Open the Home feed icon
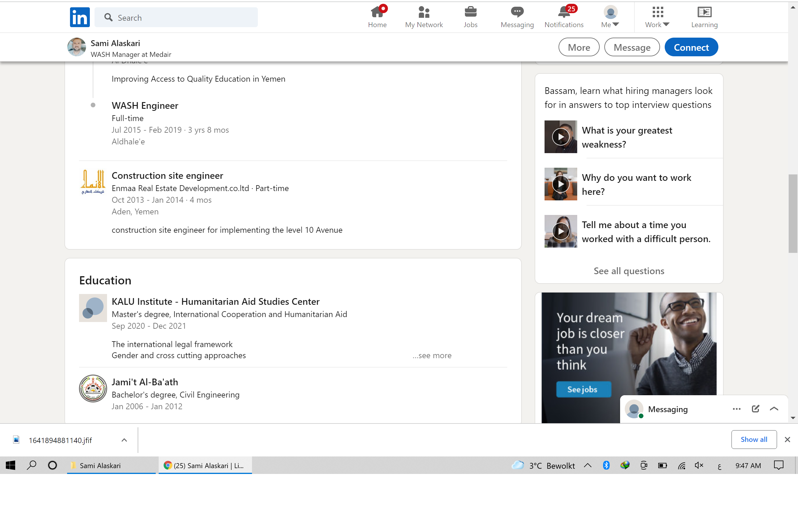The image size is (798, 532). 377,13
